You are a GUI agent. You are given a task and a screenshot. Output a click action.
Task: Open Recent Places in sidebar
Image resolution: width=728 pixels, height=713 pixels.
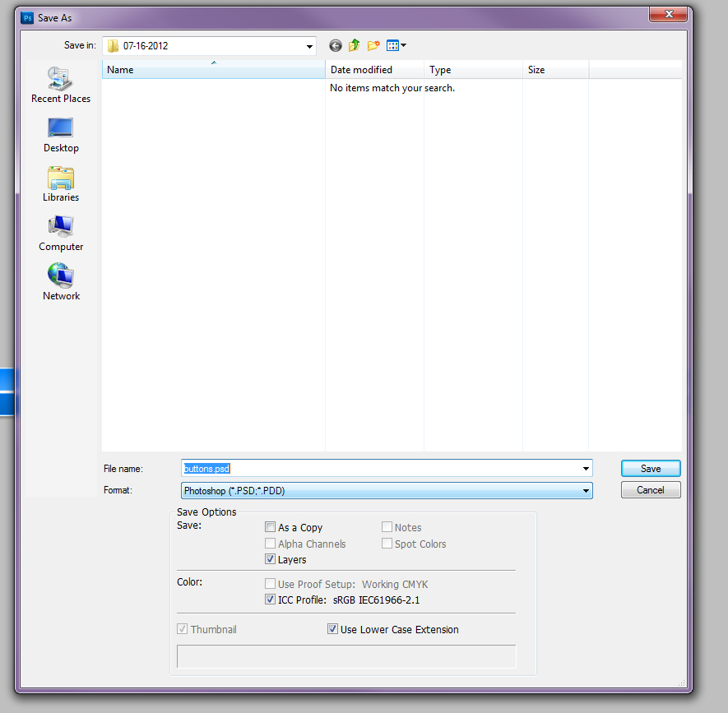tap(61, 86)
